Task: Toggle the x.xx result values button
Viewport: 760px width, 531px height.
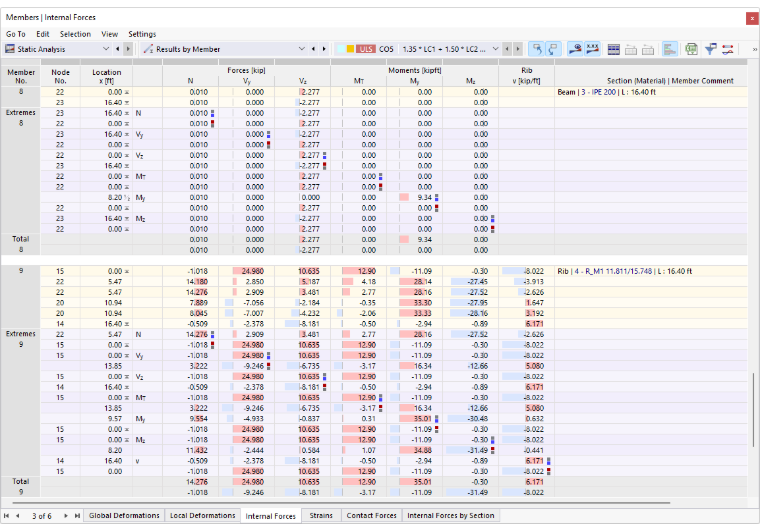Action: click(592, 49)
